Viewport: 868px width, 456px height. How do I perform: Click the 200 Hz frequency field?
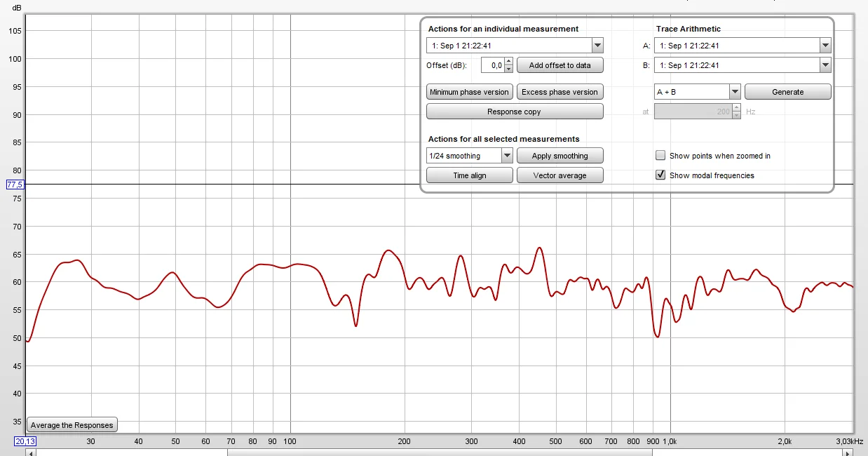click(693, 112)
